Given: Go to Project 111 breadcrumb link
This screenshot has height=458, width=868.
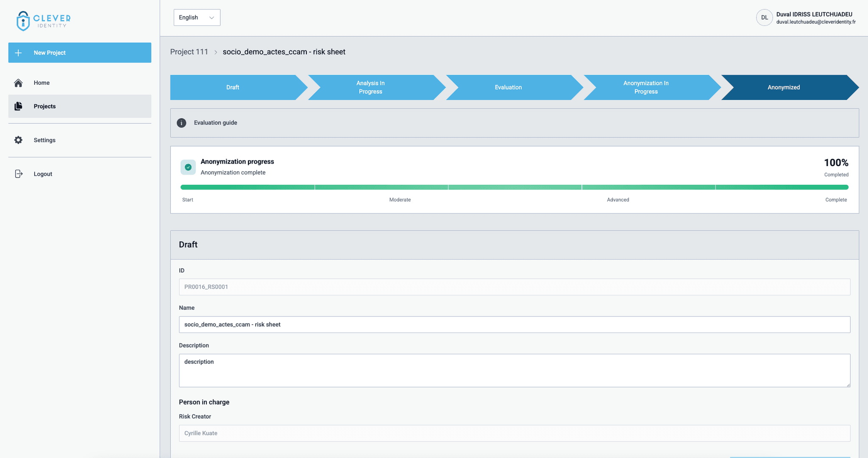Looking at the screenshot, I should pos(189,52).
